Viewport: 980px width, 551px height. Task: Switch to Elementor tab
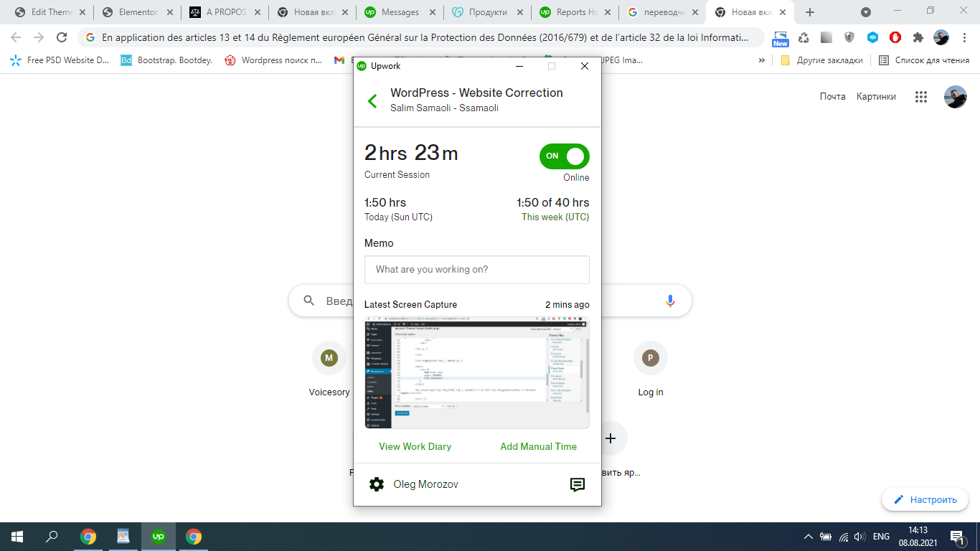(137, 12)
